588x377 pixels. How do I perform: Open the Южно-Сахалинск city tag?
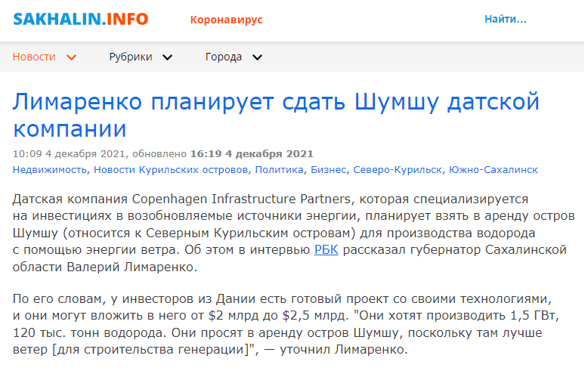(x=493, y=170)
